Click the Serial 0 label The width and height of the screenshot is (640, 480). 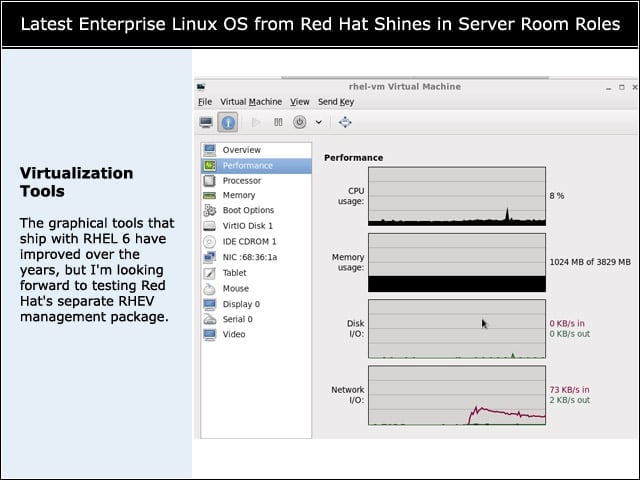[x=238, y=319]
